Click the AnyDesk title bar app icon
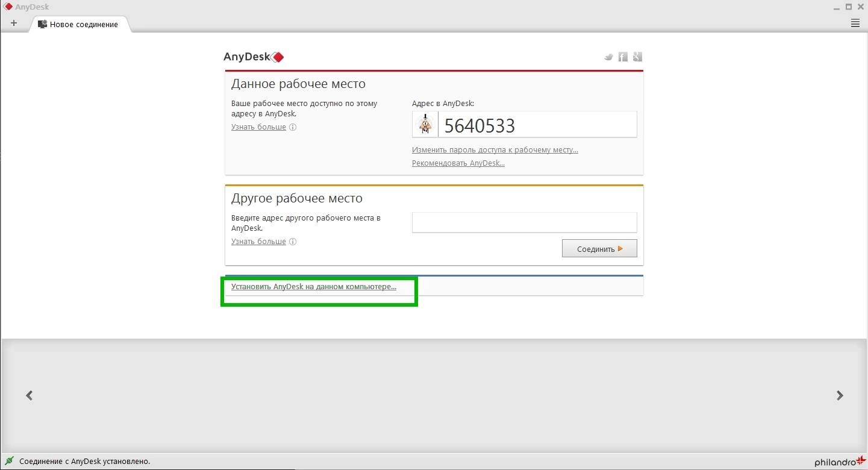The image size is (868, 470). click(8, 7)
